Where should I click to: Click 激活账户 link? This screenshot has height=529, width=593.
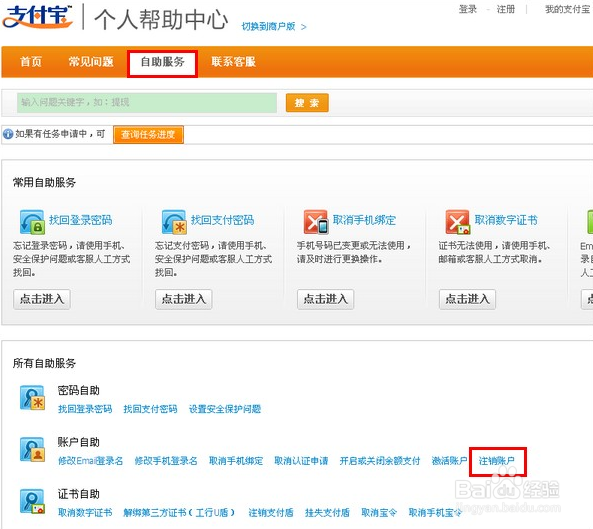tap(449, 461)
